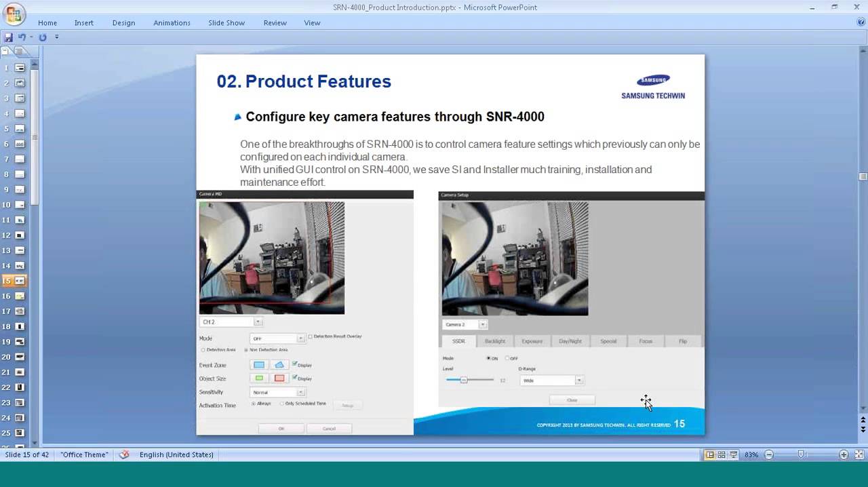
Task: Select Only Scheduled Time radio
Action: pos(282,404)
